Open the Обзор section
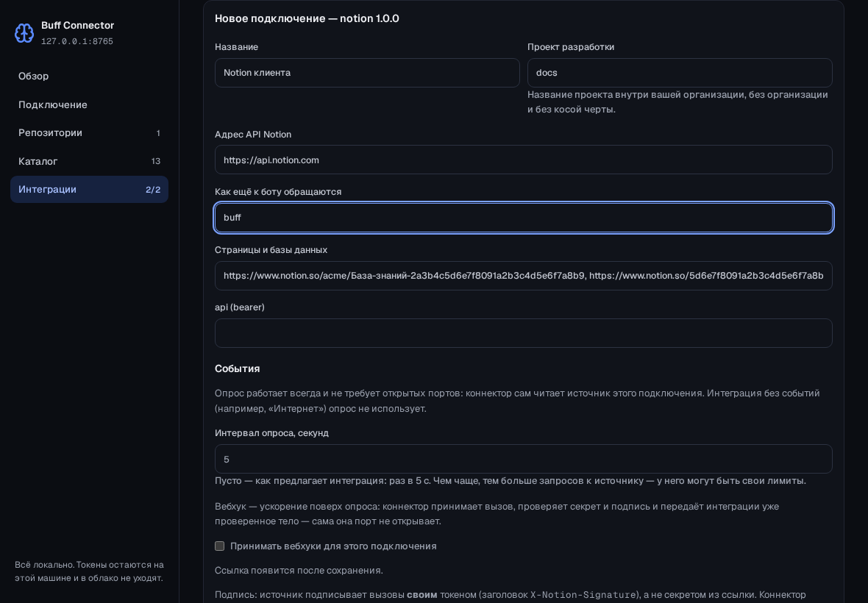868x603 pixels. point(89,76)
